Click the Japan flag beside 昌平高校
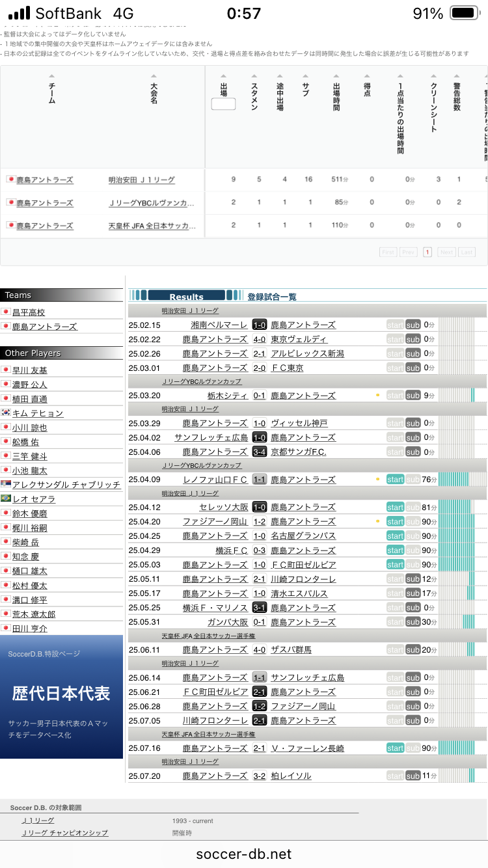Image resolution: width=488 pixels, height=868 pixels. pos(6,312)
